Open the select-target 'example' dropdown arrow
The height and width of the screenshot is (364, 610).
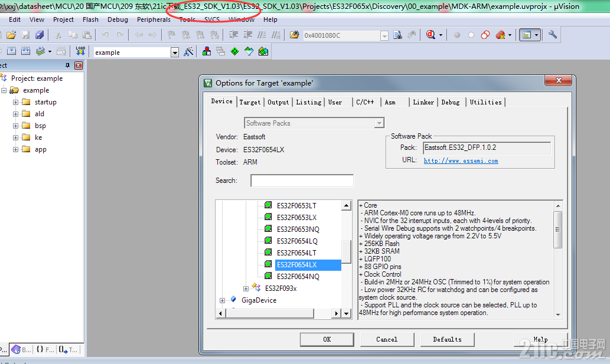click(x=175, y=53)
